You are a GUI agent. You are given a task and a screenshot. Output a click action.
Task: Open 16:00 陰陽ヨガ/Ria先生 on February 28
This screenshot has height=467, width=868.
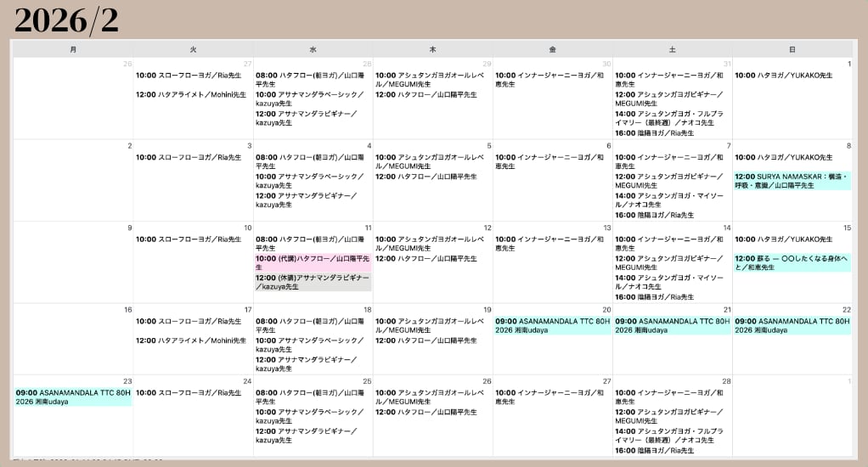tap(654, 451)
